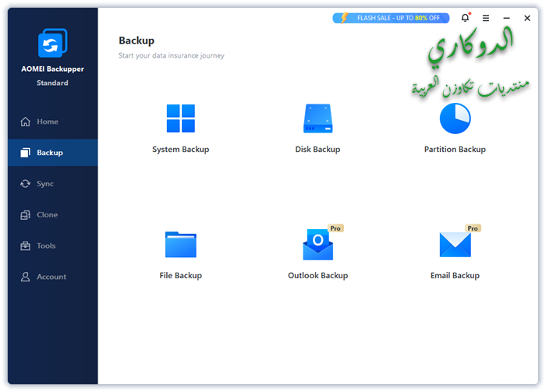Click the System Backup Windows icon
Screen dimensions: 546x392
pyautogui.click(x=181, y=118)
